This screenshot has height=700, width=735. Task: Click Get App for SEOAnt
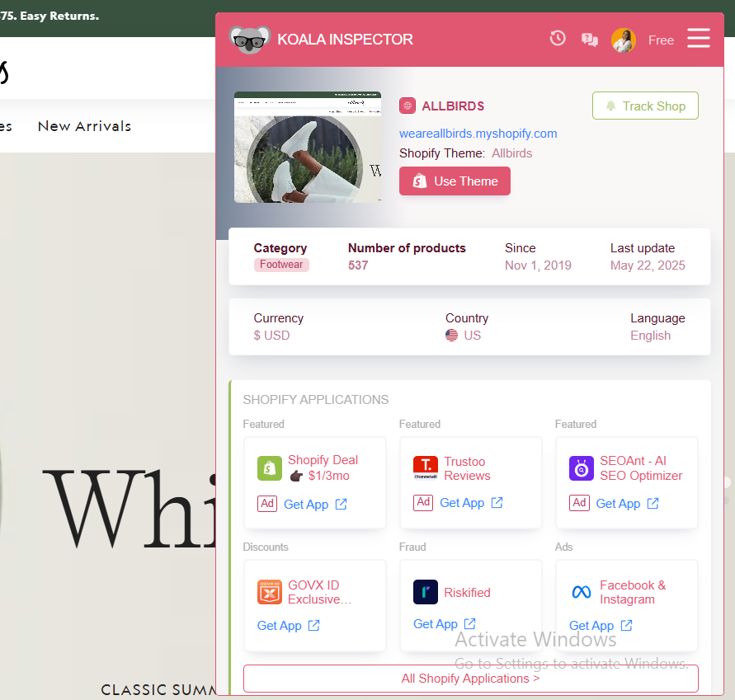627,504
